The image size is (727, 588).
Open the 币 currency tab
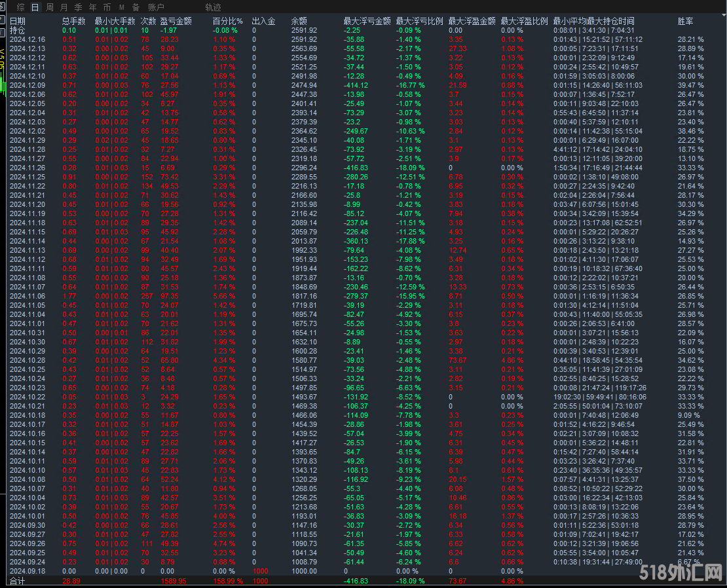point(107,7)
